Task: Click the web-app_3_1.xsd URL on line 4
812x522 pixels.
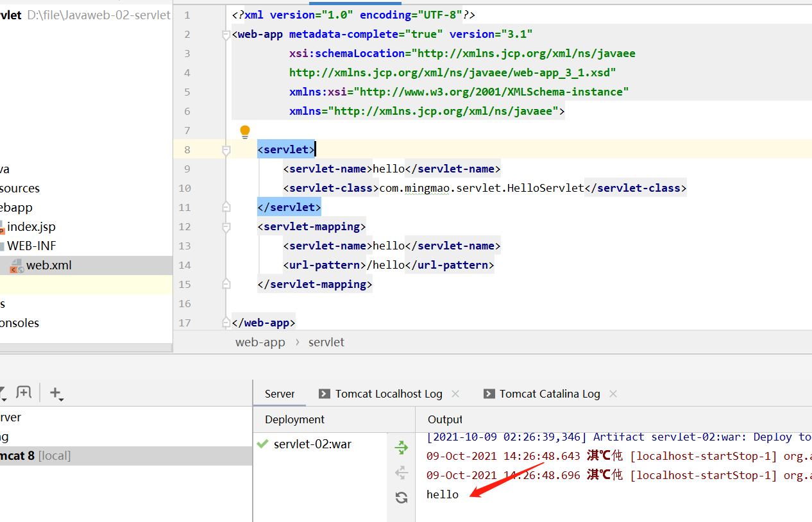Action: point(453,73)
